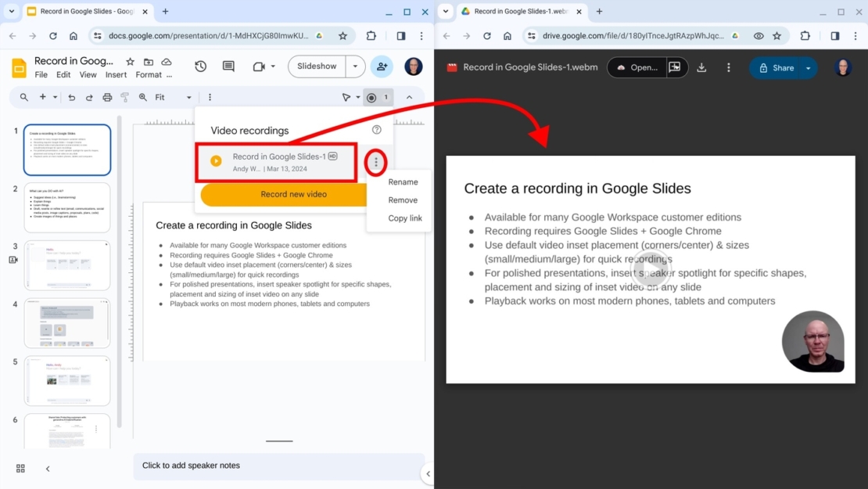This screenshot has width=868, height=489.
Task: Open the Insert menu
Action: [x=116, y=74]
